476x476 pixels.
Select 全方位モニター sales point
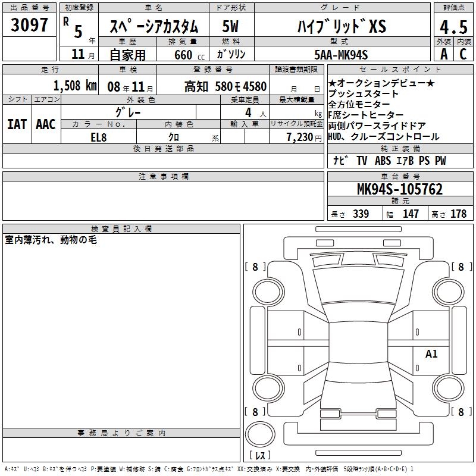[359, 104]
